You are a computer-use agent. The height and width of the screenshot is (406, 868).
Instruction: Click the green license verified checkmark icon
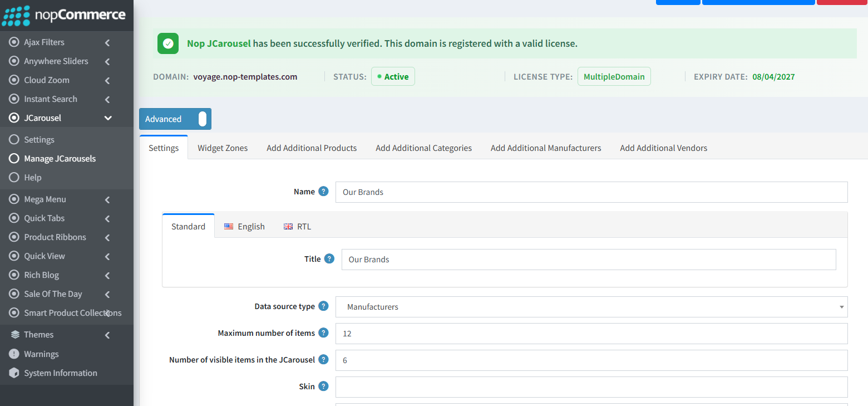pos(168,43)
